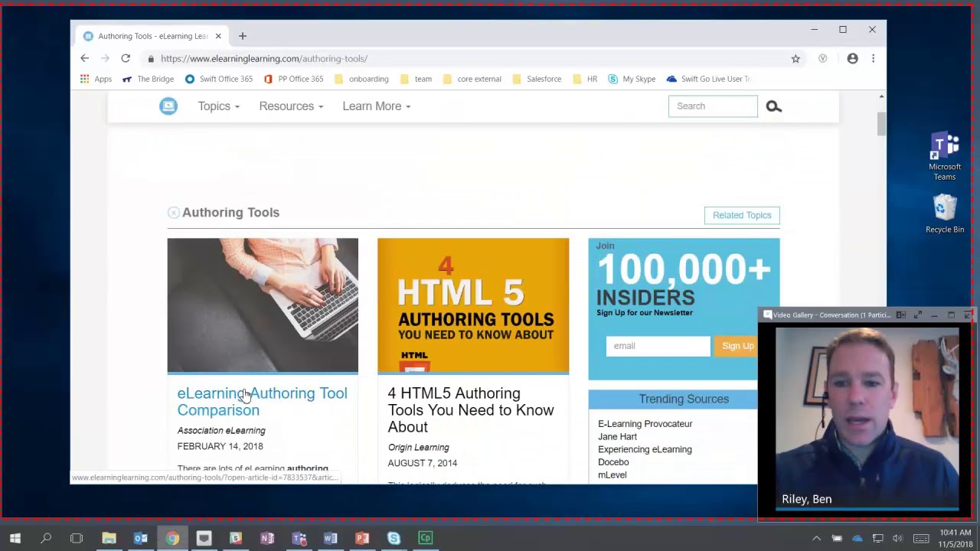
Task: Open Chrome's three-dot menu
Action: point(873,58)
